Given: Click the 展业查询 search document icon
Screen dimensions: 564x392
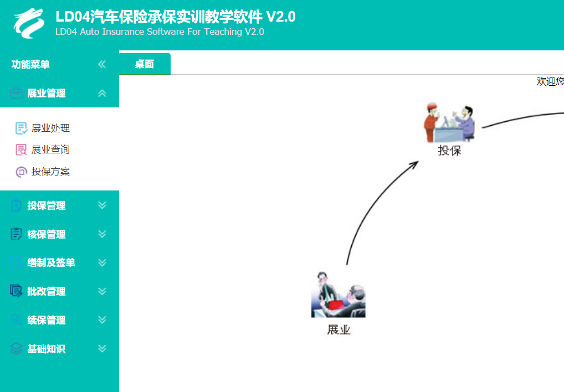Looking at the screenshot, I should coord(21,149).
